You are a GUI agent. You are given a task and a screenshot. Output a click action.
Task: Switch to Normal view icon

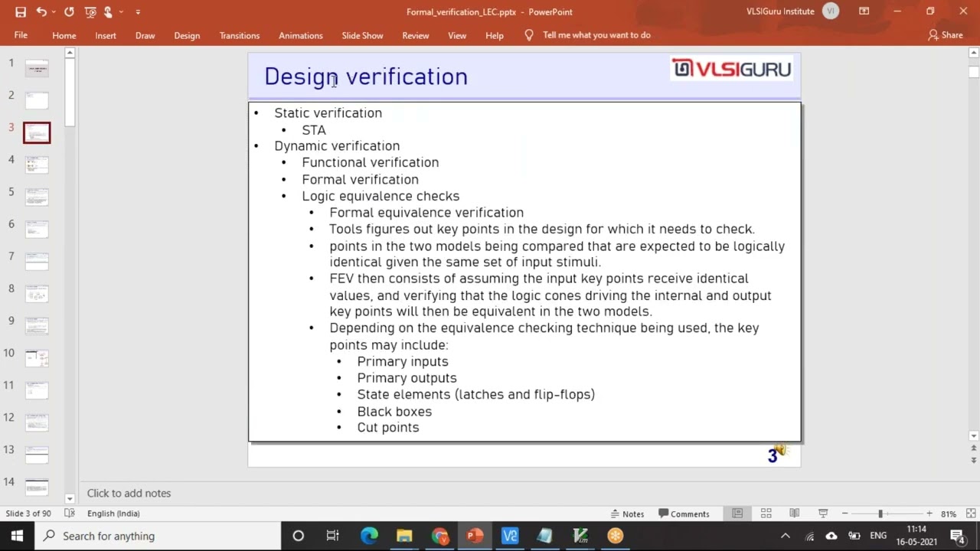pos(737,514)
